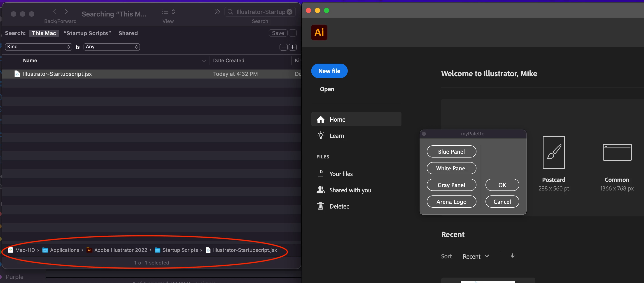Add a search criteria row with plus
The image size is (644, 283).
click(x=292, y=47)
